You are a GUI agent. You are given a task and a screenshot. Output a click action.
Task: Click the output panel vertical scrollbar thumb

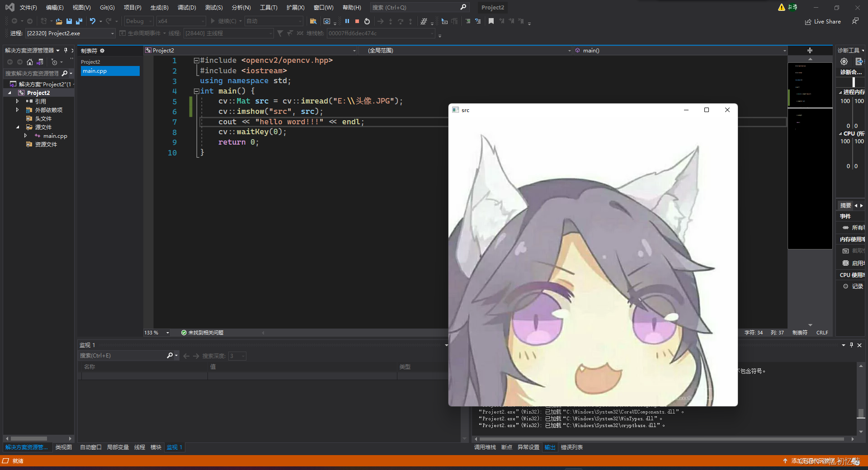point(861,414)
